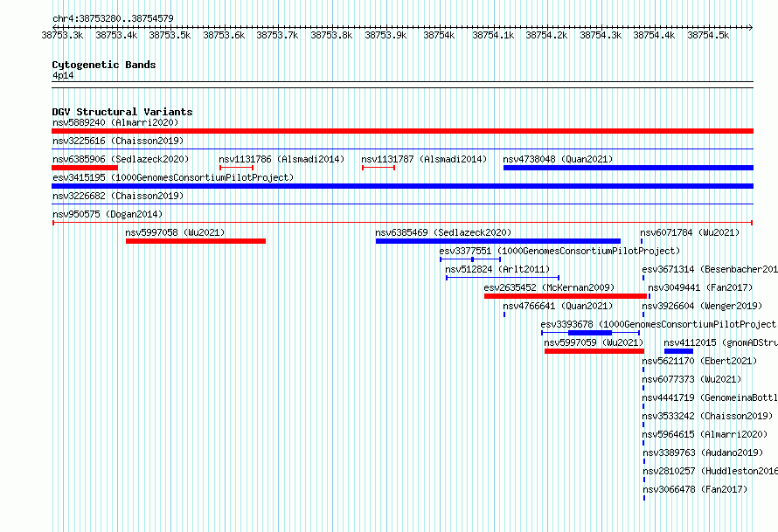Click nsv5997059 (Wu2021) label
Screen dimensions: 778x532
tap(594, 342)
